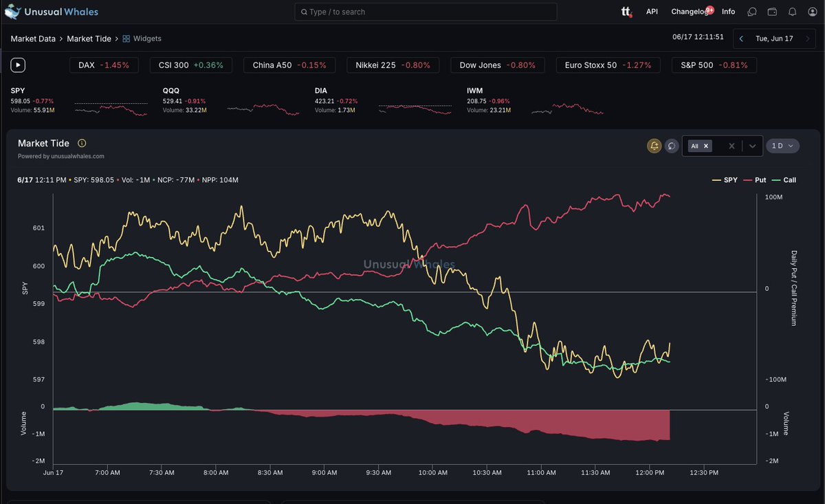
Task: Open the IWM ticker label
Action: 474,91
